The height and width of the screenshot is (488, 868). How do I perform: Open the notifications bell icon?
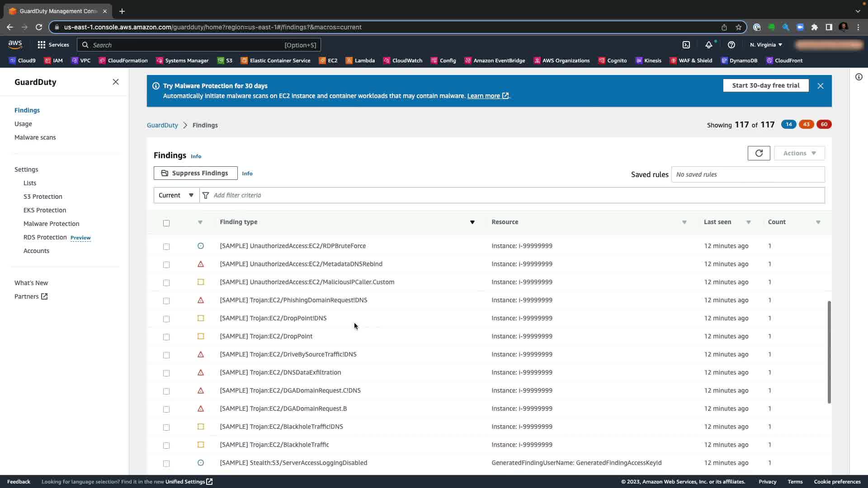click(x=708, y=45)
